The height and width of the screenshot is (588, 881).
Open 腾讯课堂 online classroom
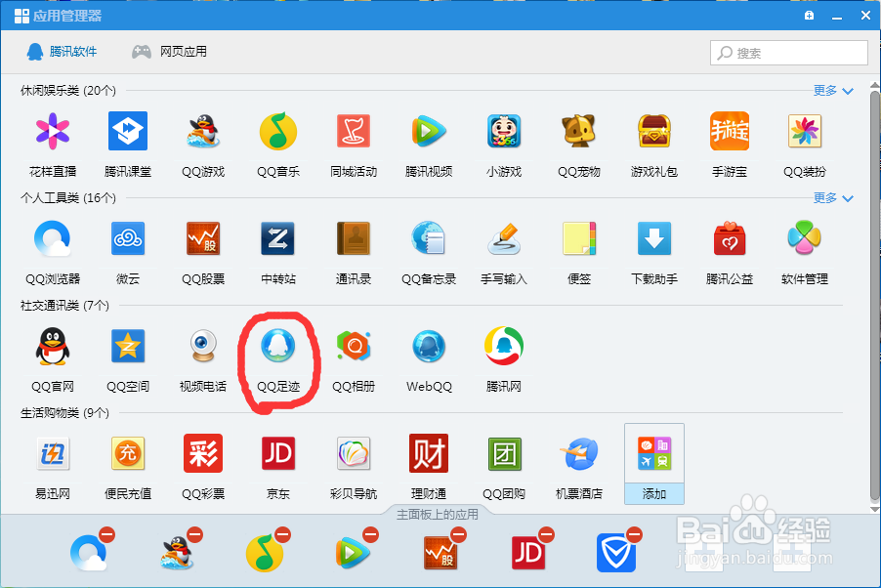tap(127, 131)
